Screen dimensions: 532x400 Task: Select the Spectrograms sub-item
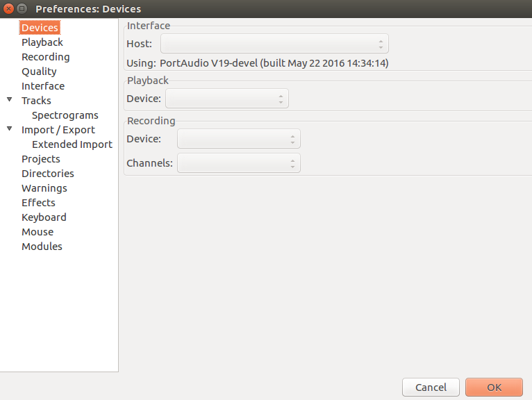click(x=65, y=115)
